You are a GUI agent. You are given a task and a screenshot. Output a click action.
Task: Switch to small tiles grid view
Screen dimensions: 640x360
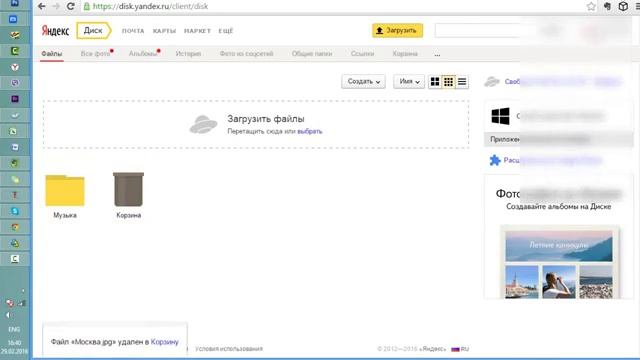click(448, 82)
